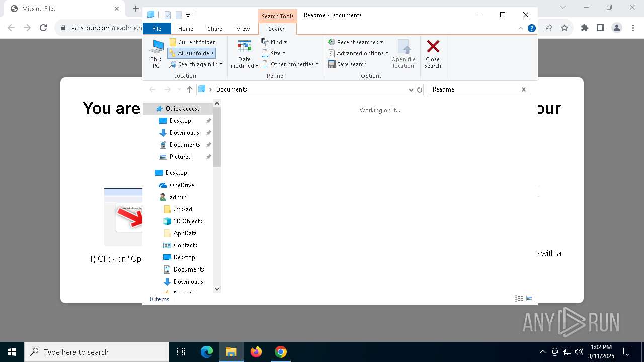Click the scroll down arrow in navigation pane
The image size is (644, 362).
tap(217, 289)
